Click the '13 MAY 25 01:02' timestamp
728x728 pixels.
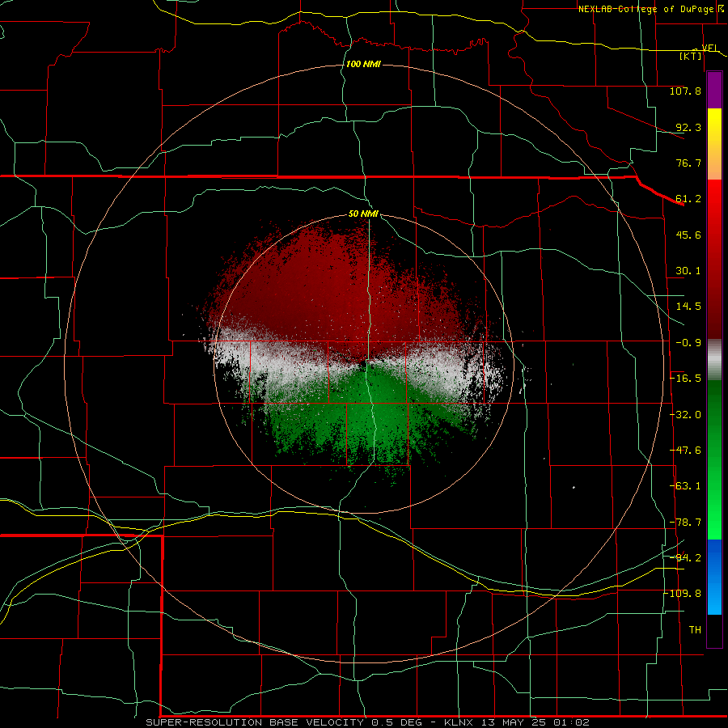(535, 722)
